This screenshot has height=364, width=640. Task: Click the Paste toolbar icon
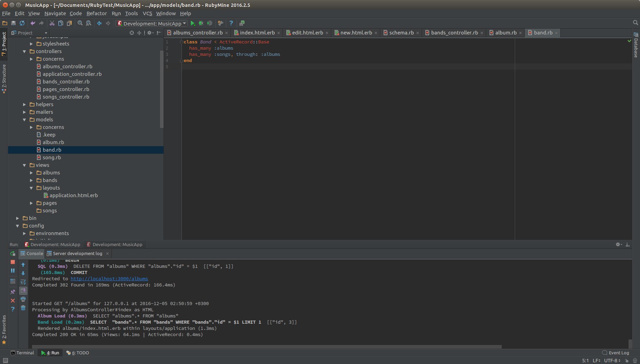tap(69, 23)
